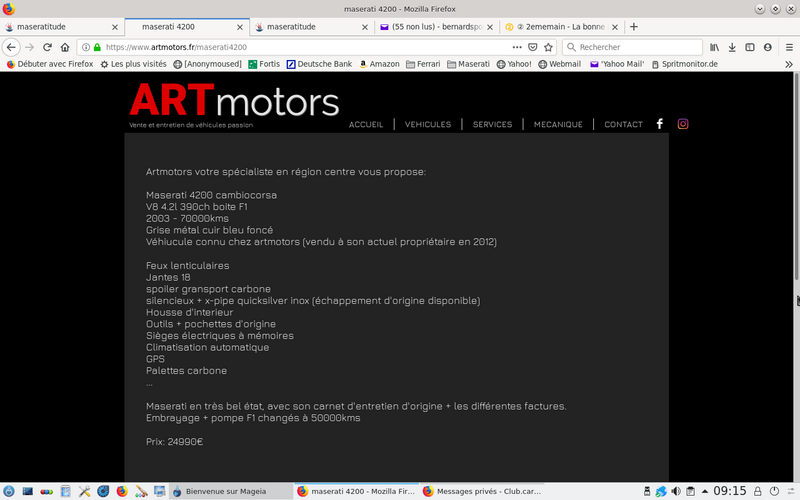Viewport: 800px width, 500px height.
Task: Click the volume speaker tray icon
Action: 676,491
